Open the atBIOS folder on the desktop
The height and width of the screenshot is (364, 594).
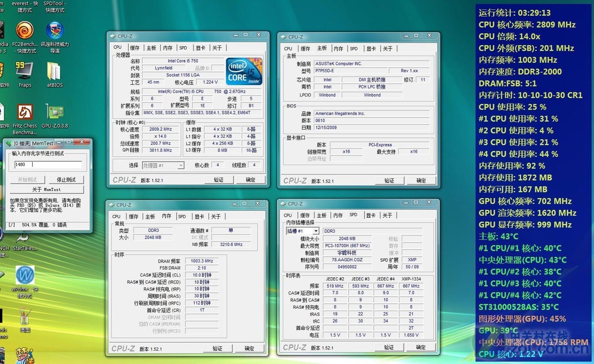[54, 71]
